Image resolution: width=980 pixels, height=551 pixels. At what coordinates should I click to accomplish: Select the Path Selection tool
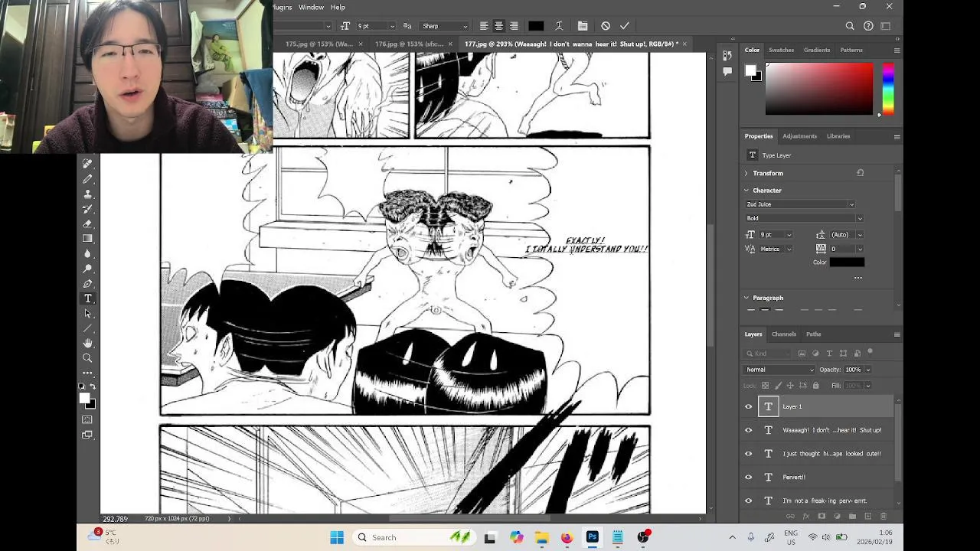point(87,314)
